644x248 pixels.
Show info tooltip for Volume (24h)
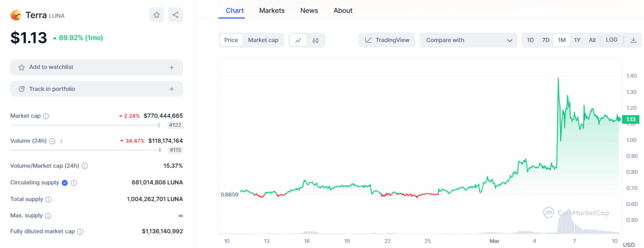pyautogui.click(x=52, y=141)
